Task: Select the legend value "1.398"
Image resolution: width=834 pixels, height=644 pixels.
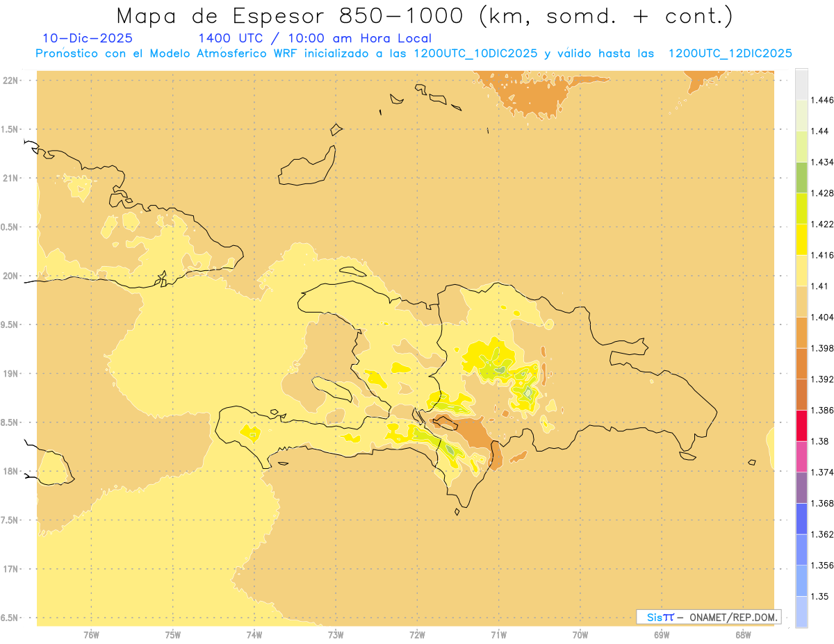Action: click(x=822, y=347)
